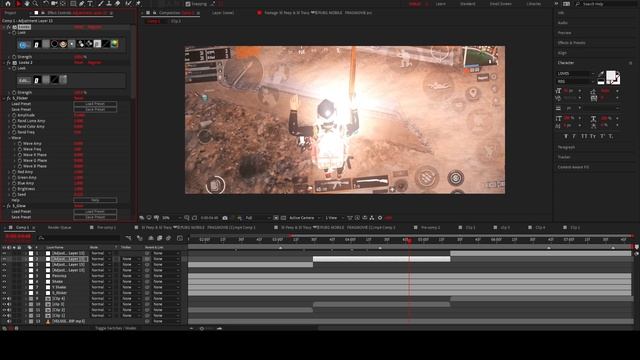The width and height of the screenshot is (640, 360).
Task: Click the timeline layer search icon
Action: [41, 237]
